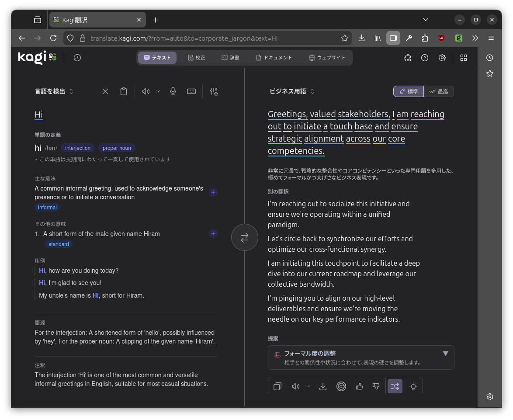Click the swap languages button
Viewport: 513px width, 420px height.
[245, 237]
